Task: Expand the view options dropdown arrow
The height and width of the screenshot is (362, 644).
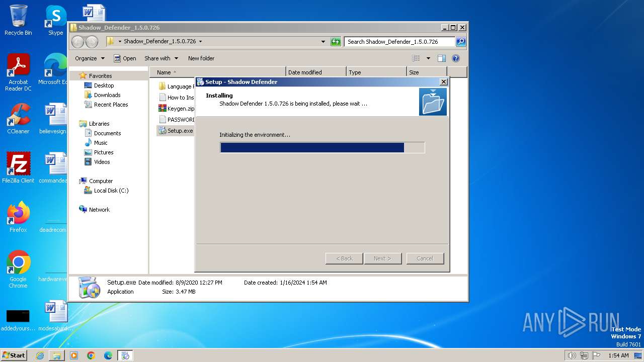Action: tap(428, 58)
